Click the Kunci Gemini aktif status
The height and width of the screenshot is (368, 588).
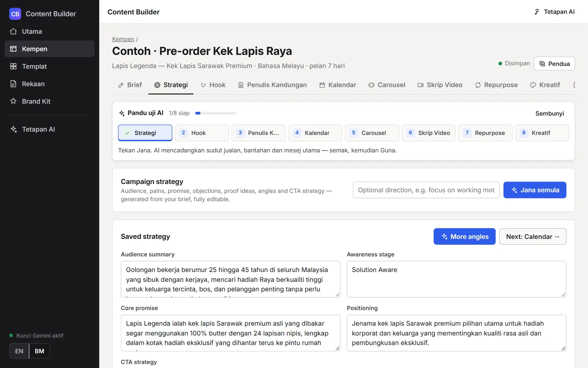point(36,336)
